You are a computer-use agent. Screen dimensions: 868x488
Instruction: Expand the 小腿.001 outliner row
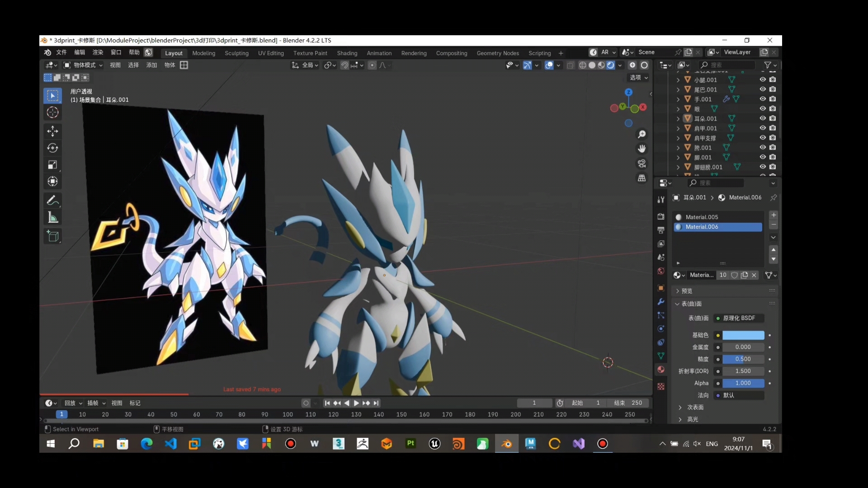(x=678, y=80)
